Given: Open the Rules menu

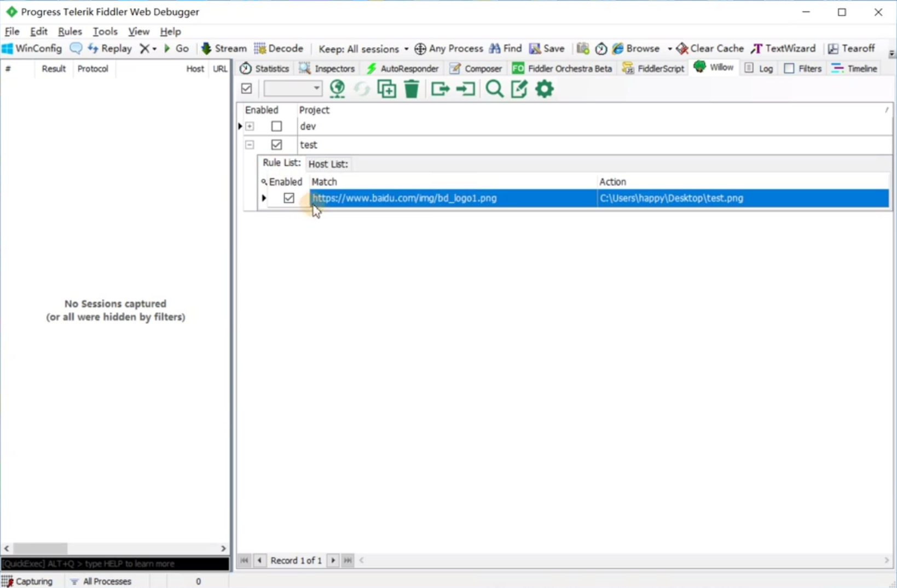Looking at the screenshot, I should click(70, 32).
